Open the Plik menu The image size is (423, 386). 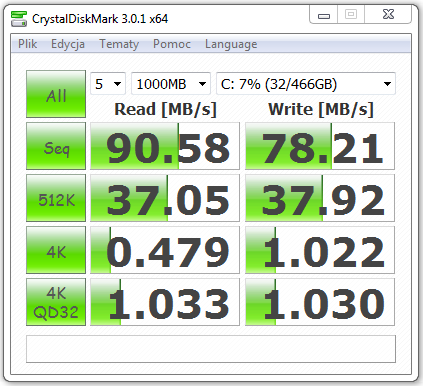(x=27, y=44)
